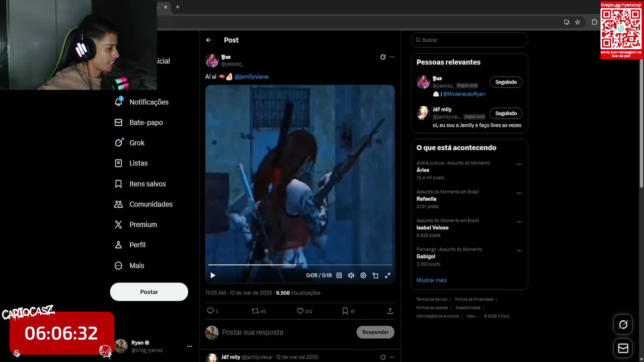Image resolution: width=644 pixels, height=362 pixels.
Task: Open more options for Rafaella trend
Action: click(x=519, y=193)
